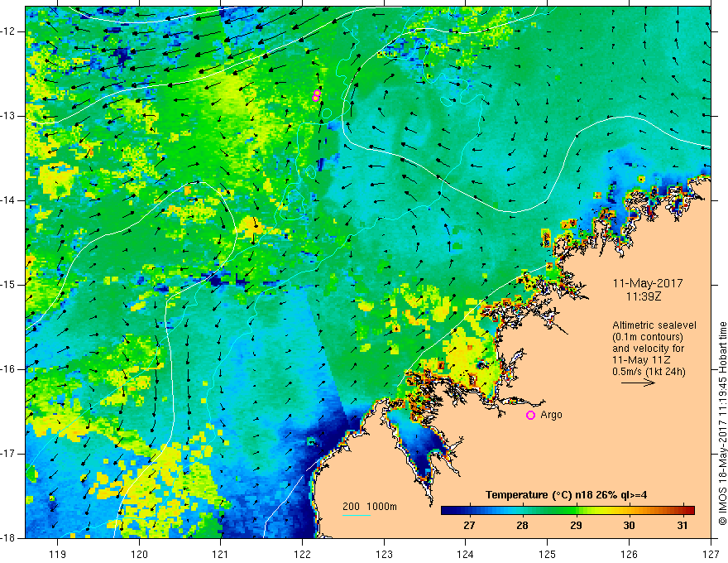Viewport: 728px width, 563px height.
Task: Click the 200 1000m depth legend label
Action: (370, 507)
